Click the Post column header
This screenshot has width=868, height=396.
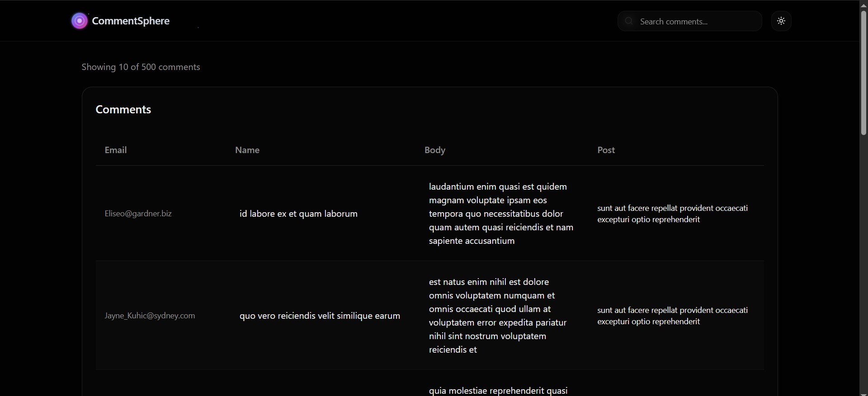(x=606, y=150)
